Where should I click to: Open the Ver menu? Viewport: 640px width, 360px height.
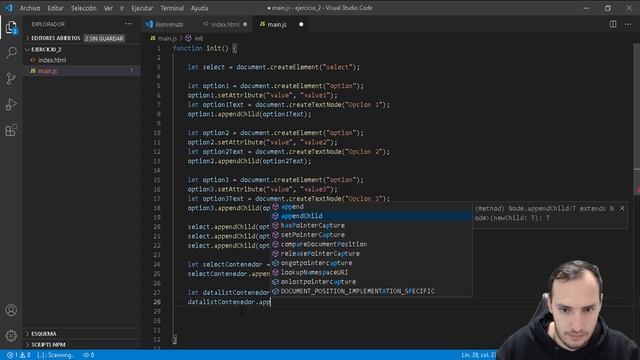(108, 8)
